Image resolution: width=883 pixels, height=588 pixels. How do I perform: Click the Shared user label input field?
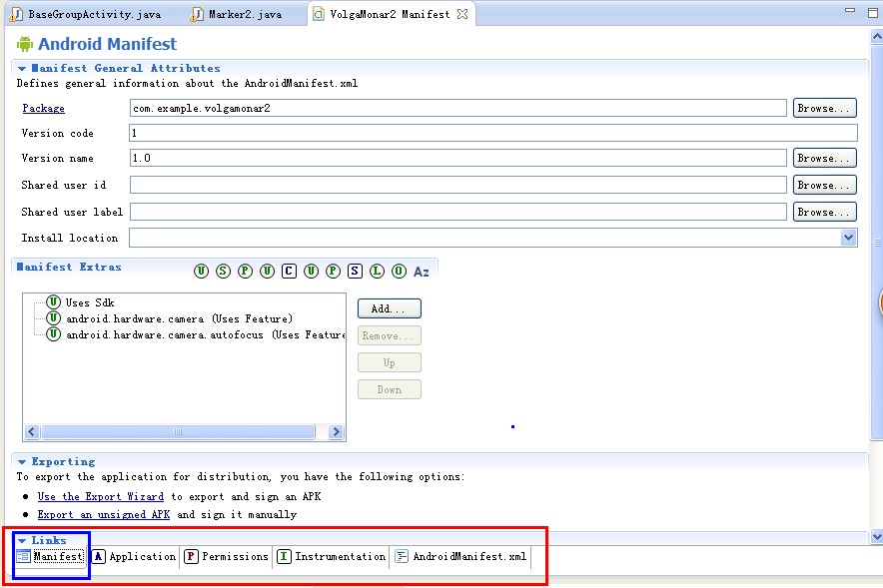coord(457,212)
